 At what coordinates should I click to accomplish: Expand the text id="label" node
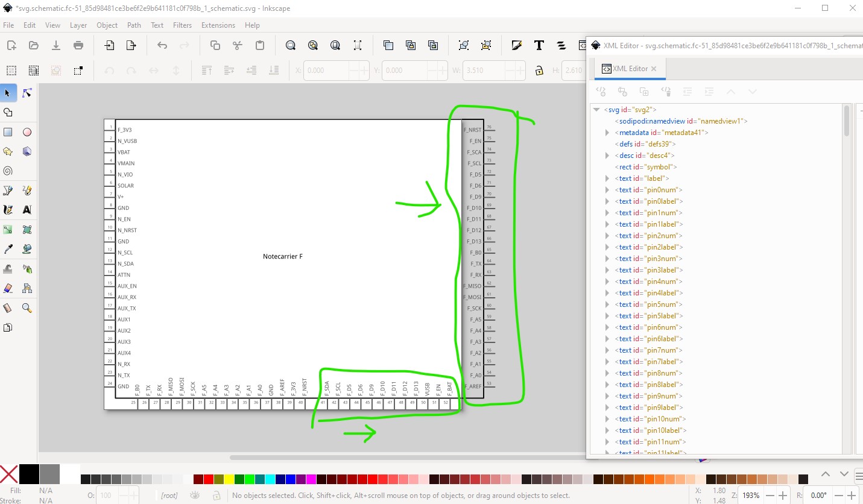click(607, 178)
